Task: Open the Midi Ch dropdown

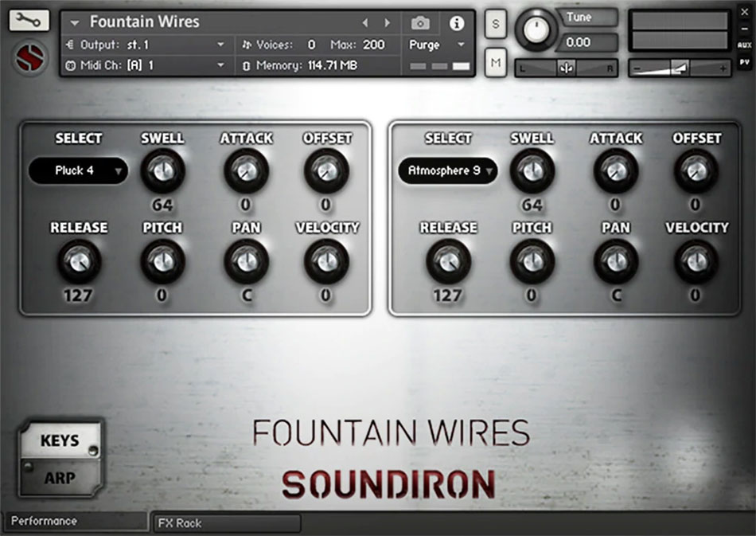Action: point(220,65)
